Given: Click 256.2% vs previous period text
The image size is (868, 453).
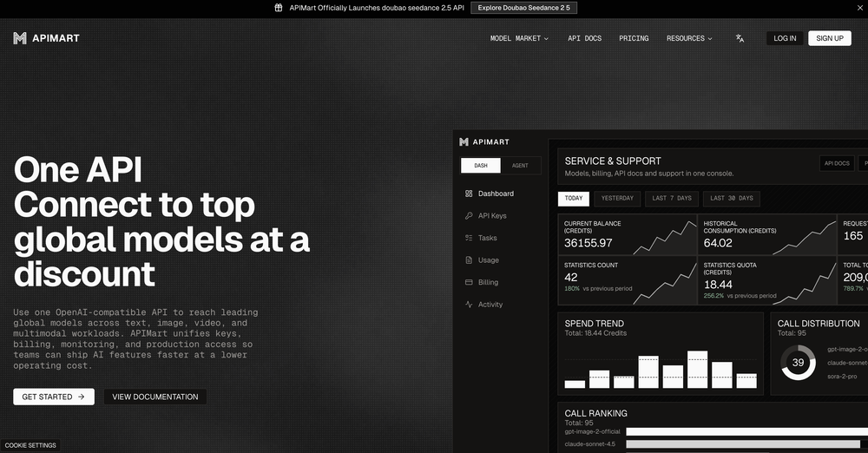Looking at the screenshot, I should (x=740, y=296).
